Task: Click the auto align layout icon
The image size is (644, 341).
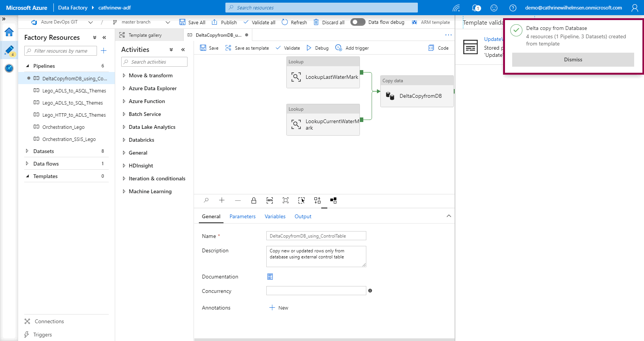Action: coord(317,200)
